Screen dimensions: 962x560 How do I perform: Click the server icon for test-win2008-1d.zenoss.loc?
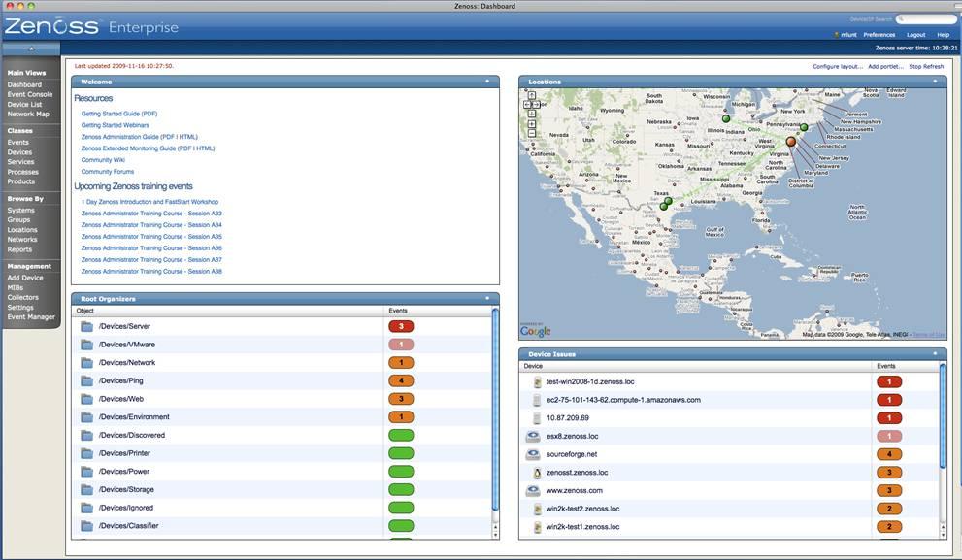[538, 381]
